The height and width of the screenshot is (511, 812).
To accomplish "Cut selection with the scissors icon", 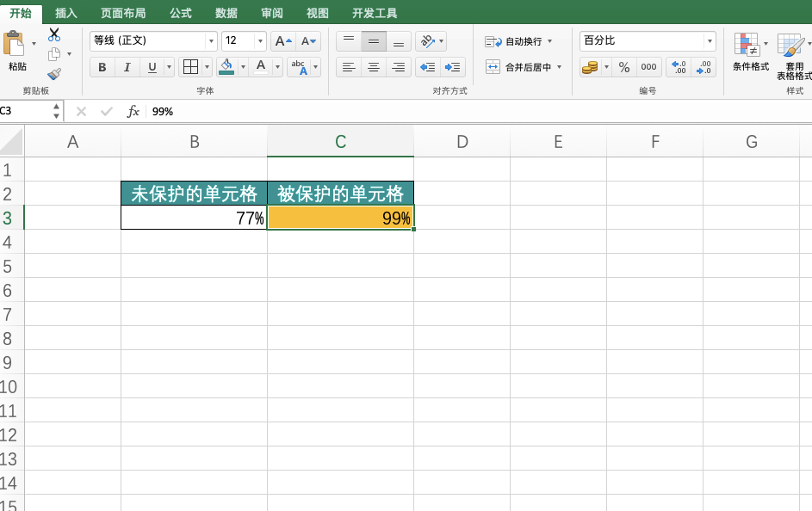I will pyautogui.click(x=54, y=34).
